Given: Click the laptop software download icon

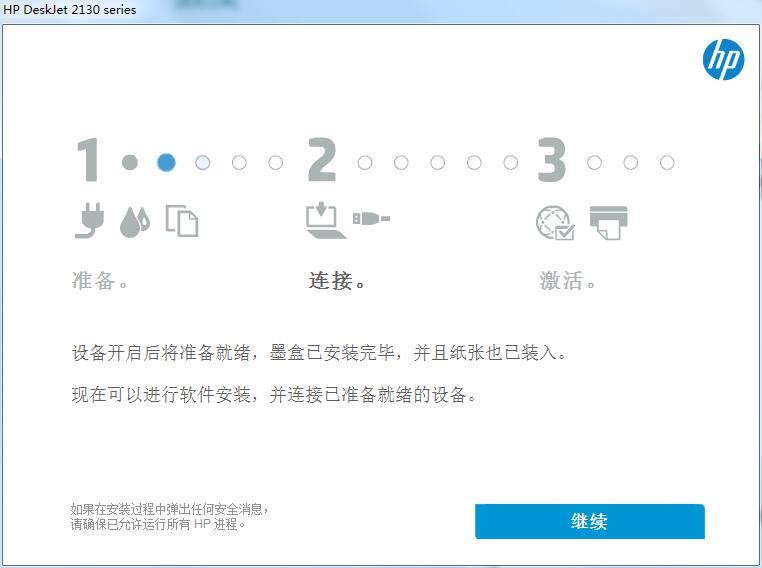Looking at the screenshot, I should click(x=325, y=221).
